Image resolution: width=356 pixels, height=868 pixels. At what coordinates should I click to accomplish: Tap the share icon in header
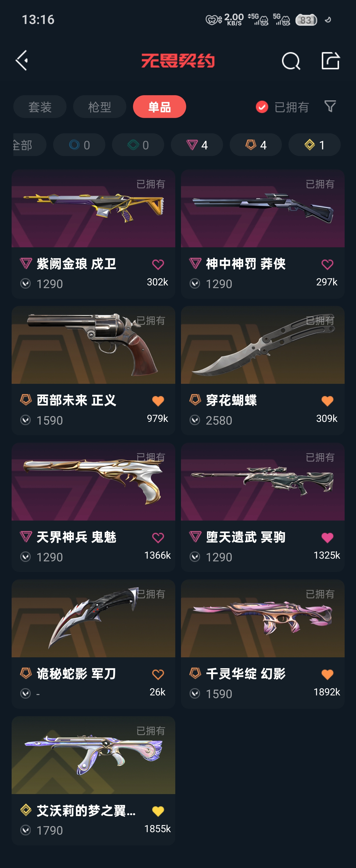330,61
